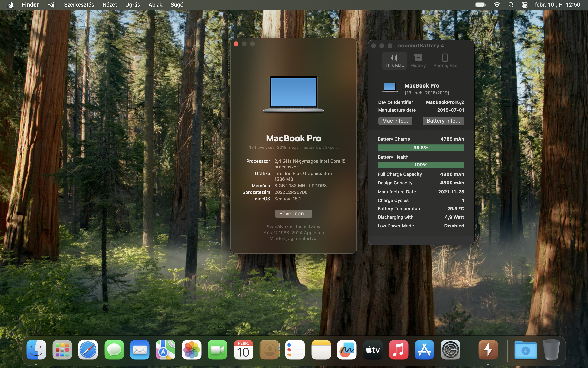Open Mail app in the Dock
Viewport: 588px width, 368px height.
click(140, 350)
